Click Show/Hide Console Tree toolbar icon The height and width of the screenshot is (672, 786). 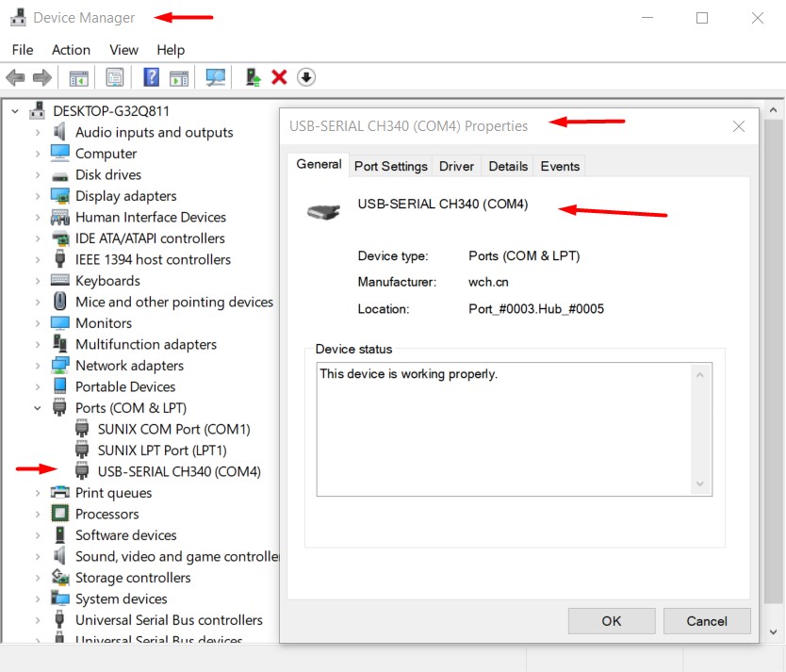point(79,77)
